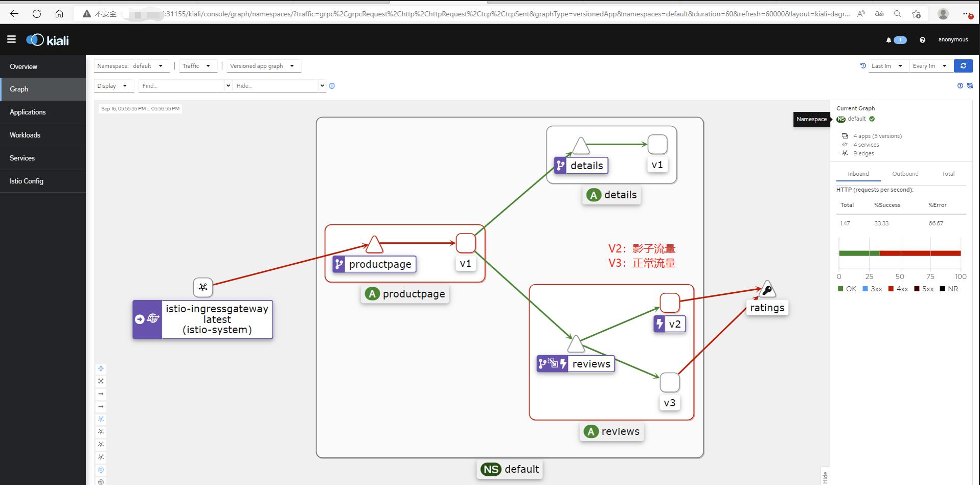Click the reviews service label
The image size is (980, 485).
tap(576, 364)
